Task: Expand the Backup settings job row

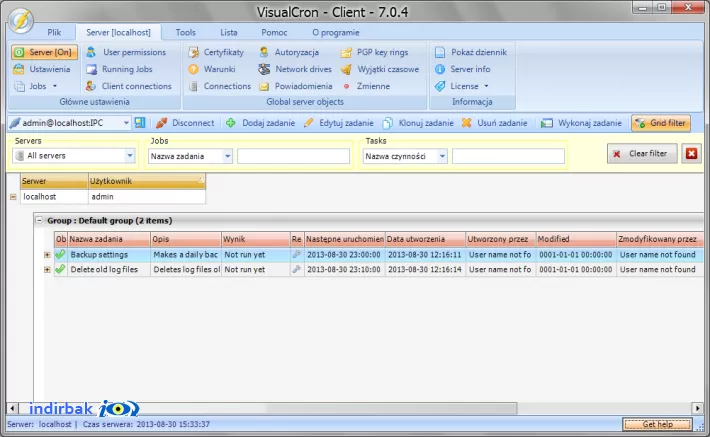Action: [47, 255]
